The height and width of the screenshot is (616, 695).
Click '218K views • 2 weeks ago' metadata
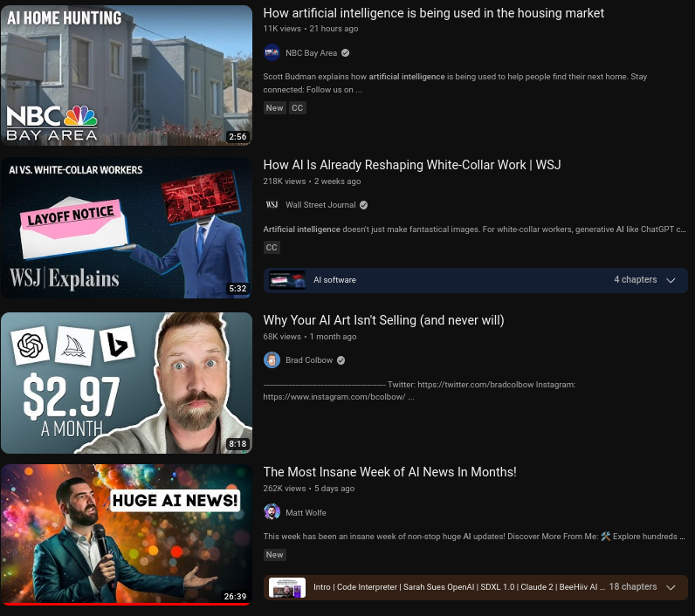pos(312,181)
